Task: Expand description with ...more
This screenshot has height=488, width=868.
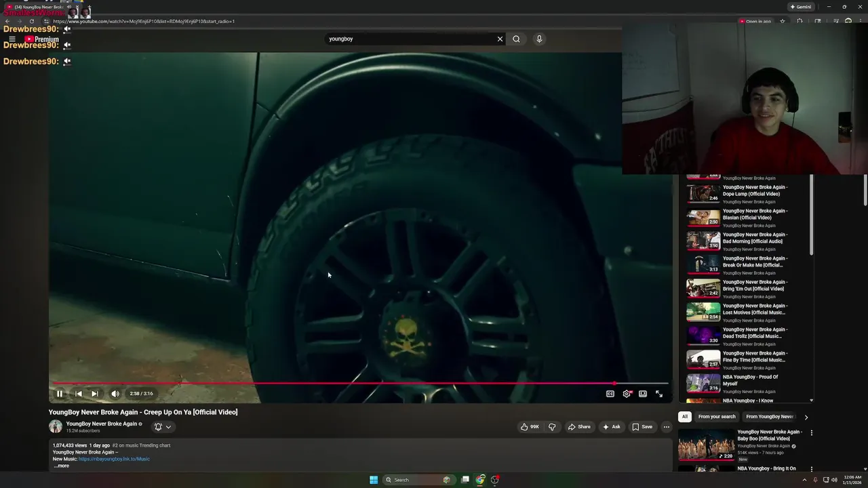Action: click(x=61, y=466)
